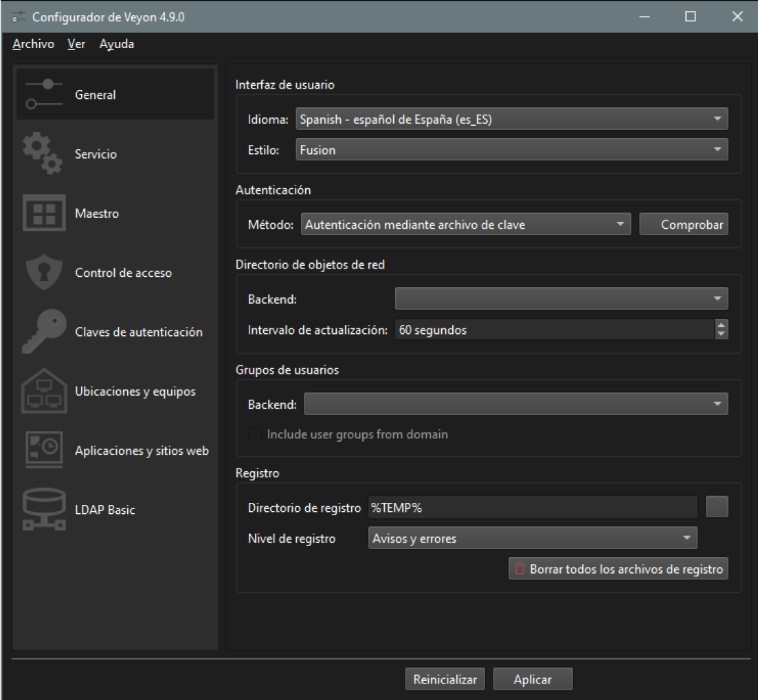
Task: Select the Claves de autenticación label
Action: (x=139, y=332)
